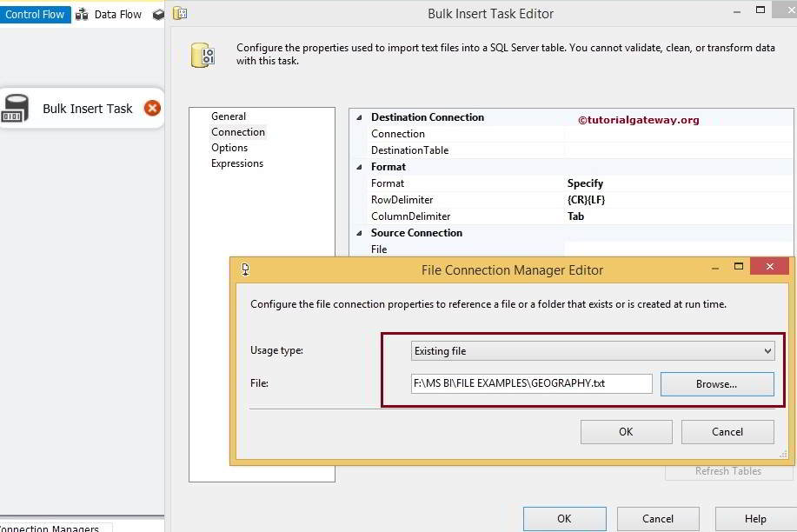Collapse the Destination Connection section
797x532 pixels.
point(360,117)
